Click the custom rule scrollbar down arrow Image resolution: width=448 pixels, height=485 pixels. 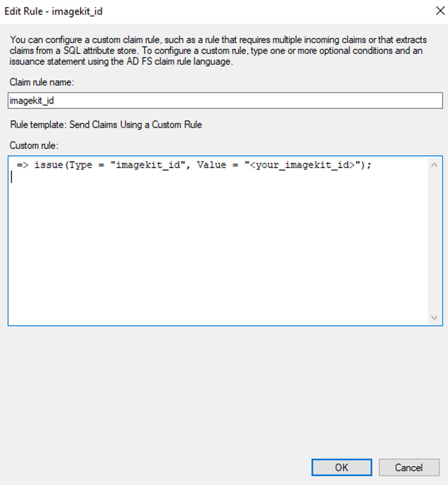pos(434,317)
